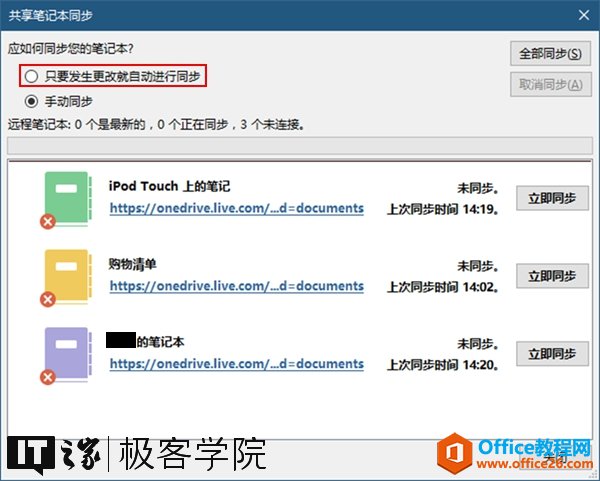Click the yellow 购物清单 notebook icon
600x481 pixels.
click(68, 276)
